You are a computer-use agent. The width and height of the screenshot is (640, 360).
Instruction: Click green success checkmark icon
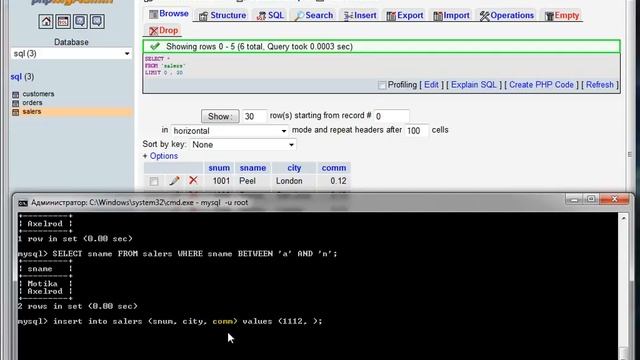155,47
